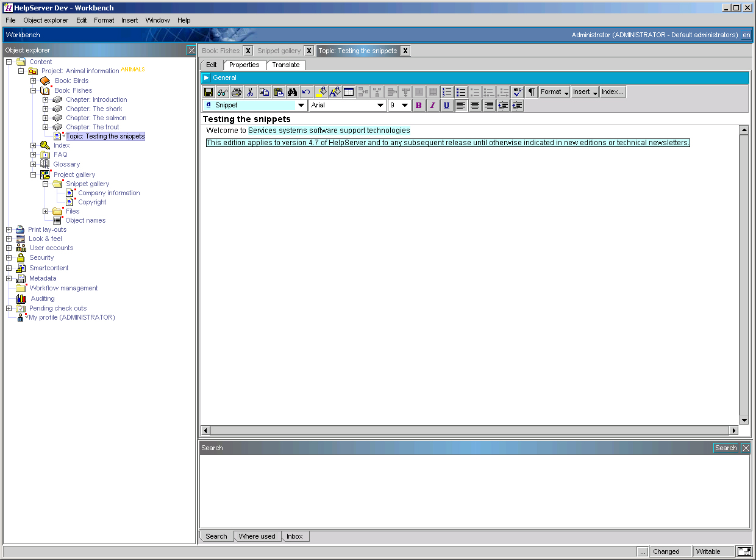Click the User accounts people icon
This screenshot has height=560, width=756.
pos(21,248)
